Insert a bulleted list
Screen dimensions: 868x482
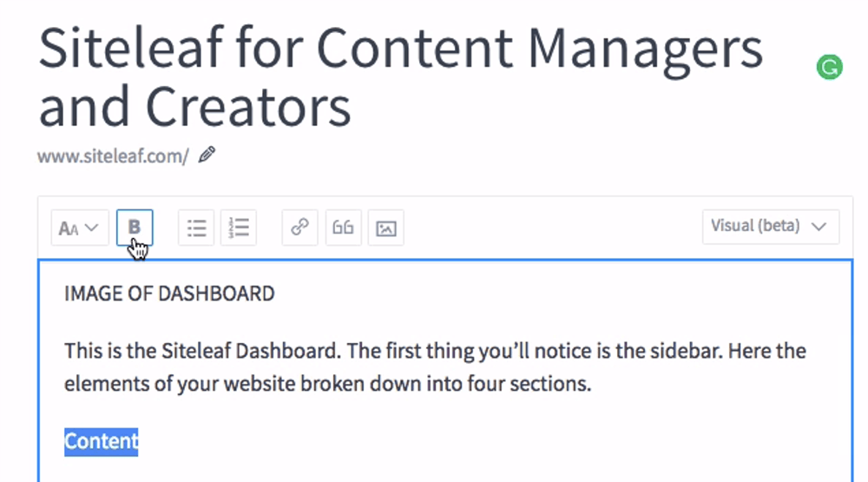click(x=196, y=228)
